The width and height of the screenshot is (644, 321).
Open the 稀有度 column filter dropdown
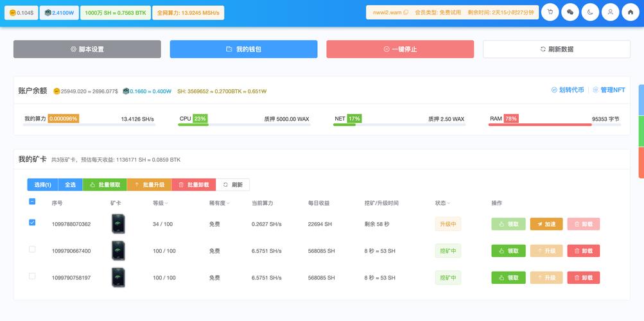(228, 203)
